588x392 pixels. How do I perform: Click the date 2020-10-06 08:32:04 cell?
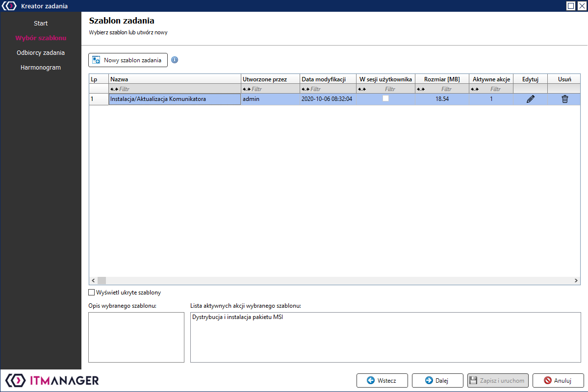tap(327, 99)
